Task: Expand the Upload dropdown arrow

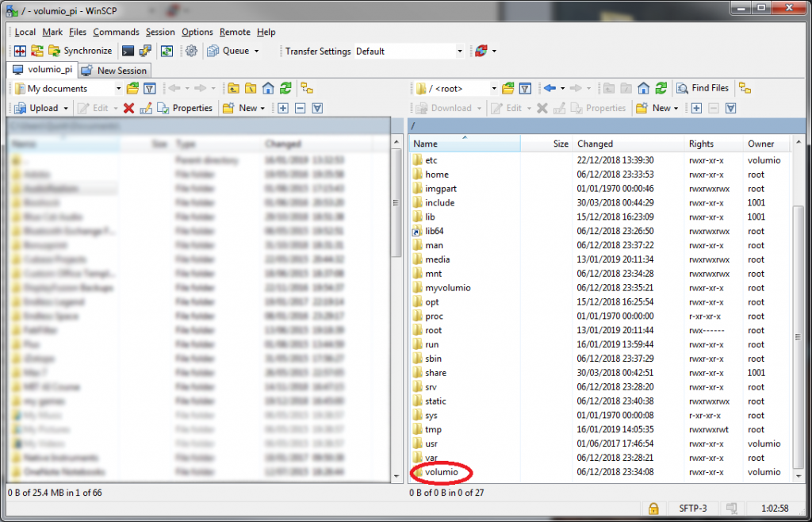Action: pos(66,108)
